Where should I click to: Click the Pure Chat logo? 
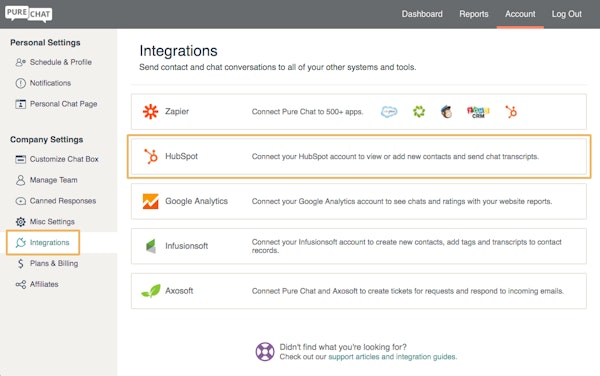(29, 14)
